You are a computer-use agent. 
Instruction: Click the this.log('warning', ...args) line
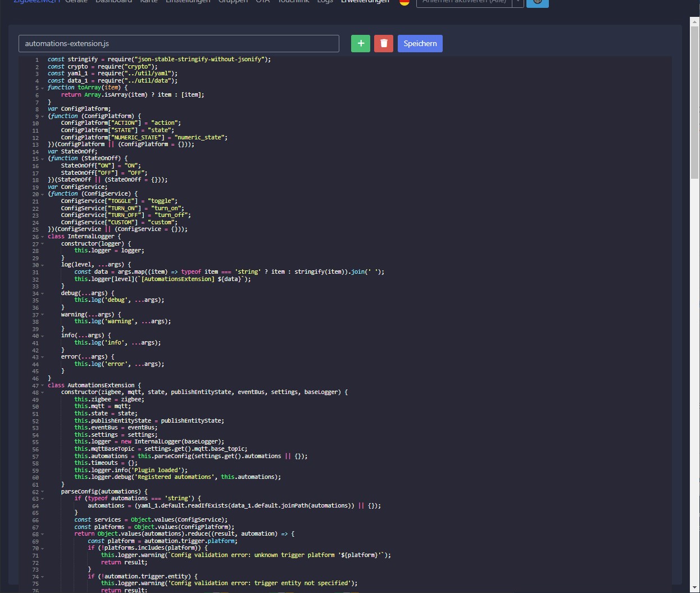point(122,322)
